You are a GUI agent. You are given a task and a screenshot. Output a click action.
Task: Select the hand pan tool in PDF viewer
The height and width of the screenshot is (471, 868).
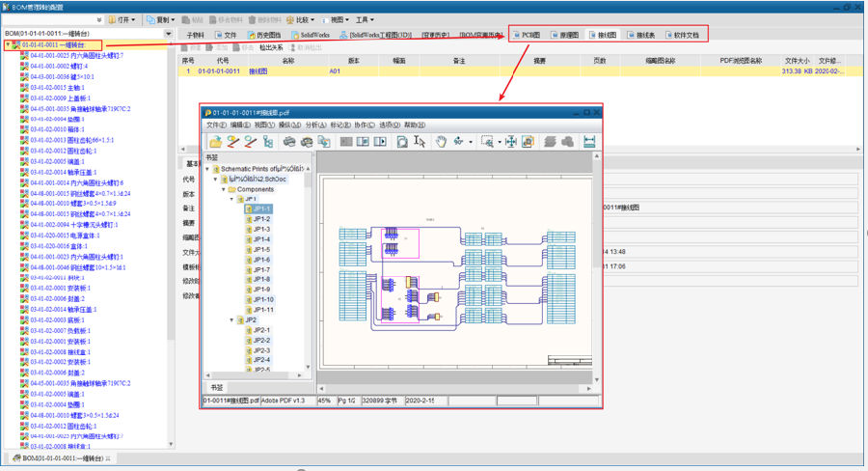441,142
